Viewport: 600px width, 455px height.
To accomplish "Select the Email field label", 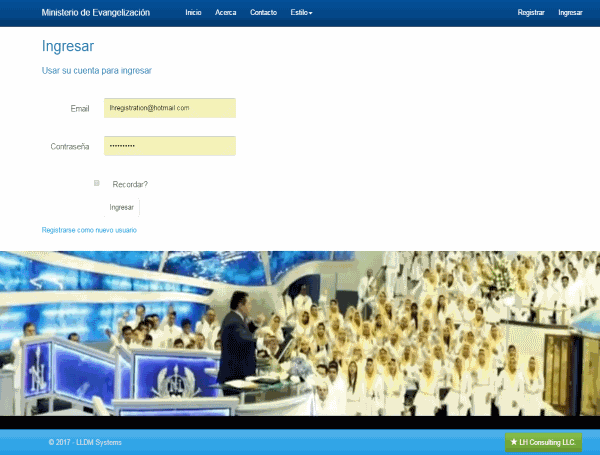I will pyautogui.click(x=80, y=109).
